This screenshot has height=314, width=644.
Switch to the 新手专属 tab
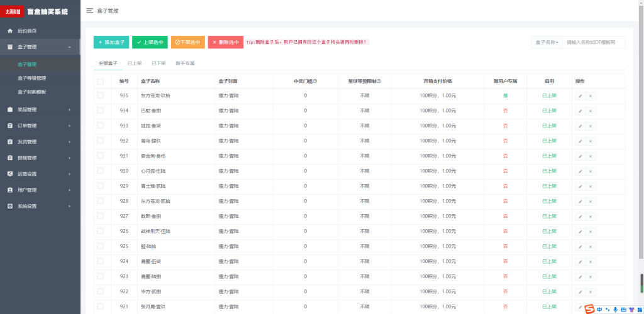[x=185, y=63]
